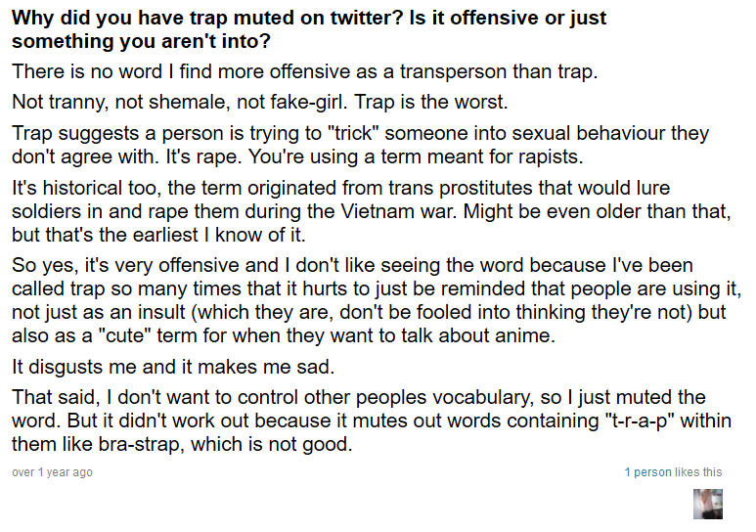Viewport: 756px width, 532px height.
Task: Click the sentence 'It disgusts me and it makes me sad.'
Action: coord(173,367)
